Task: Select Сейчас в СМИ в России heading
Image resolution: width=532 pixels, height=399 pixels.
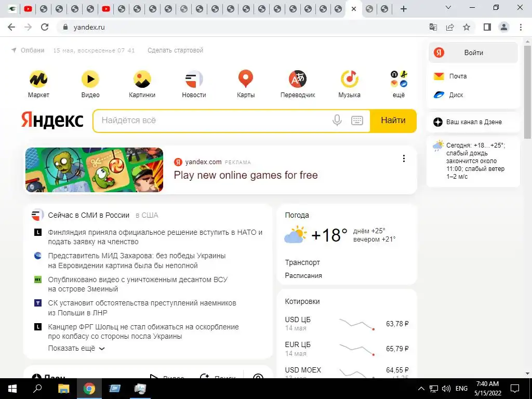Action: (x=88, y=215)
